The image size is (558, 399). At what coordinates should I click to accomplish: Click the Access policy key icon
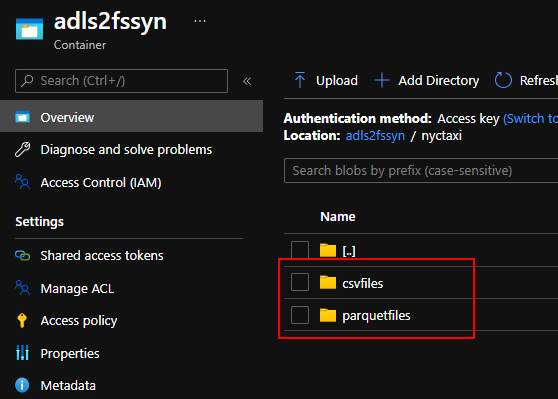[x=22, y=320]
